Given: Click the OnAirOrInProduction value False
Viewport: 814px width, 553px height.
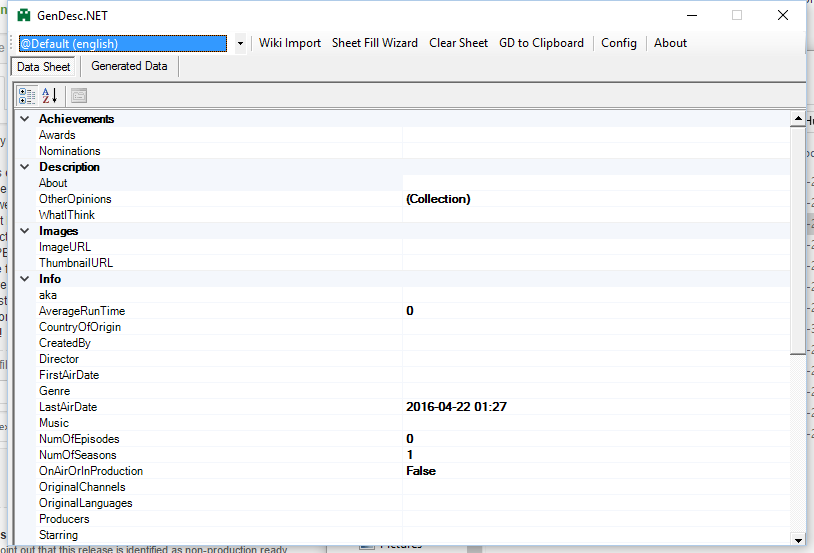Looking at the screenshot, I should pyautogui.click(x=596, y=471).
